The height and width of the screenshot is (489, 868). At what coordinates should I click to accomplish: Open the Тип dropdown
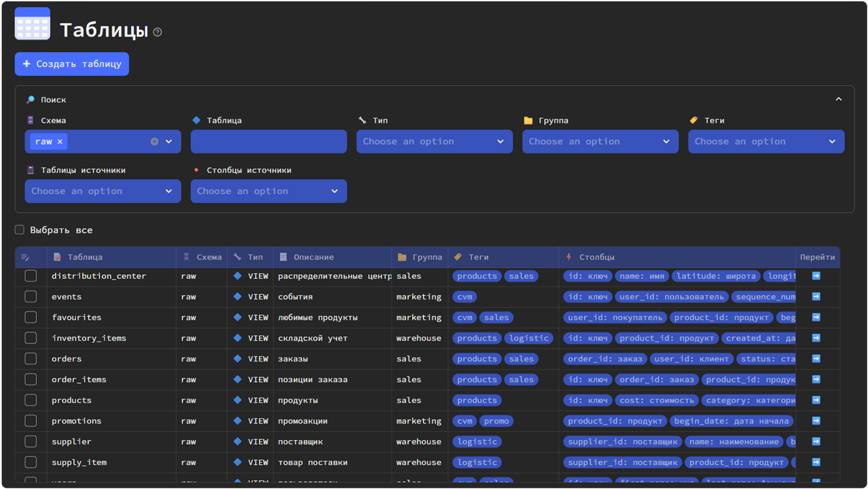tap(434, 141)
